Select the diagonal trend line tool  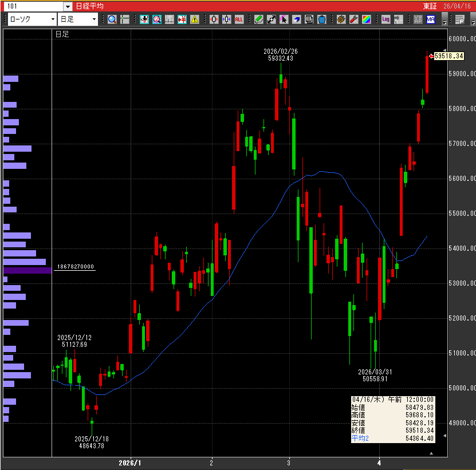click(271, 19)
